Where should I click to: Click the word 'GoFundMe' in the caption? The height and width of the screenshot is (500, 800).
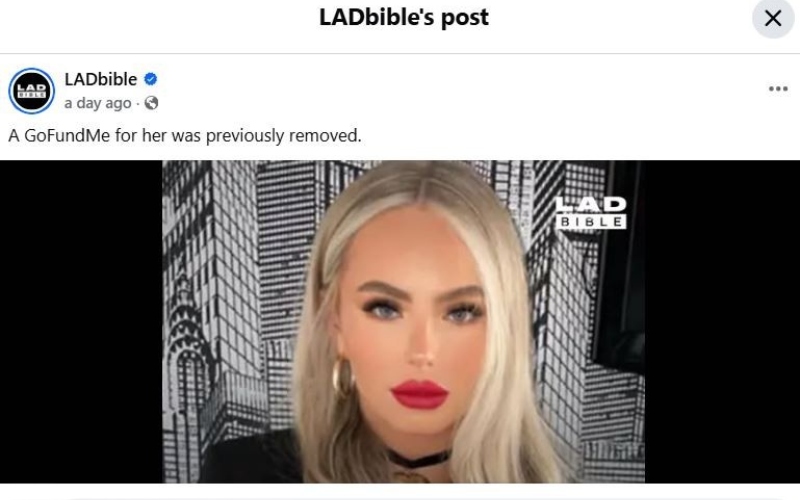67,136
